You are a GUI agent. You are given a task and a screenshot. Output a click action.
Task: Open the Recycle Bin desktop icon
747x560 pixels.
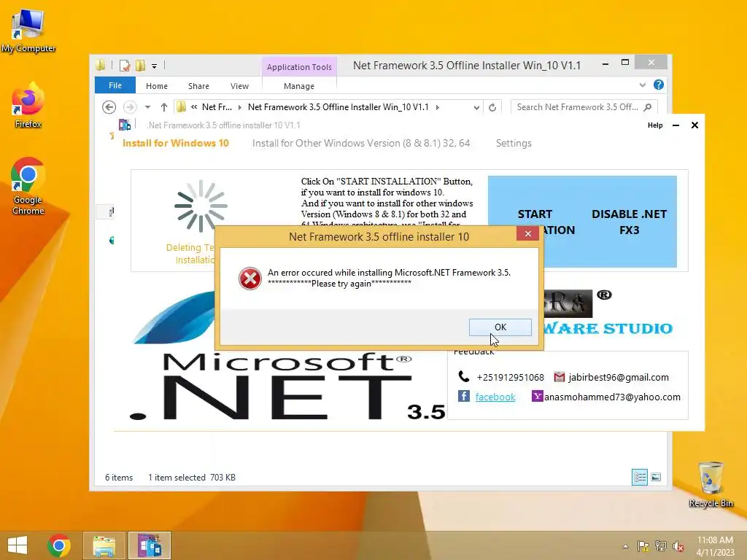(711, 484)
